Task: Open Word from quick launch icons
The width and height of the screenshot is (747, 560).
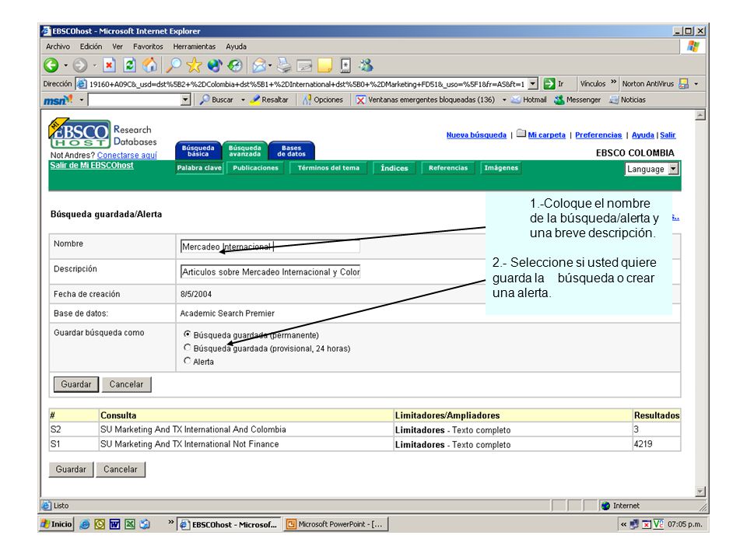Action: [x=114, y=523]
